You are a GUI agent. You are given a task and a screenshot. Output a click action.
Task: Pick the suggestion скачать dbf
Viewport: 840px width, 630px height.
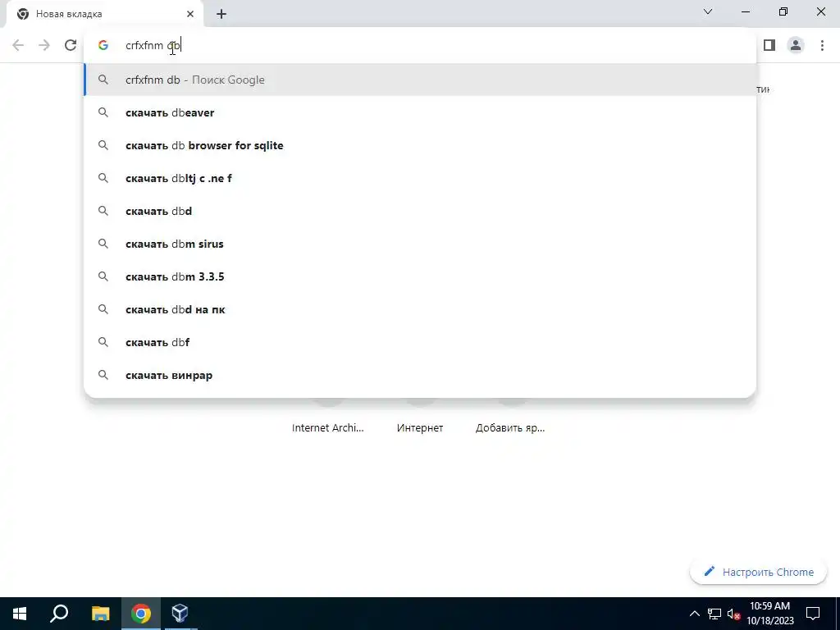pyautogui.click(x=420, y=342)
